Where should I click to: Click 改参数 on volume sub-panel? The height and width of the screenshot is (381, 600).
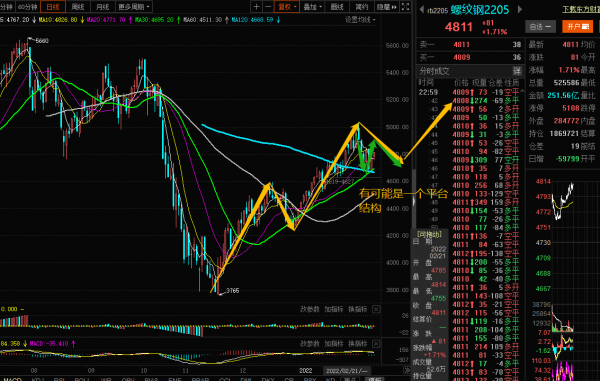[309, 309]
